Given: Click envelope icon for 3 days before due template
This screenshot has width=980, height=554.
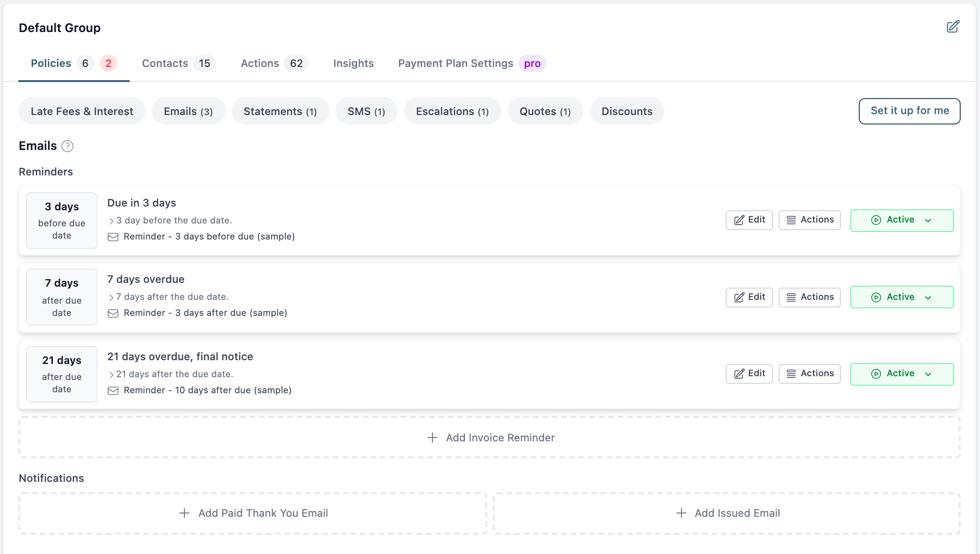Looking at the screenshot, I should pyautogui.click(x=113, y=237).
